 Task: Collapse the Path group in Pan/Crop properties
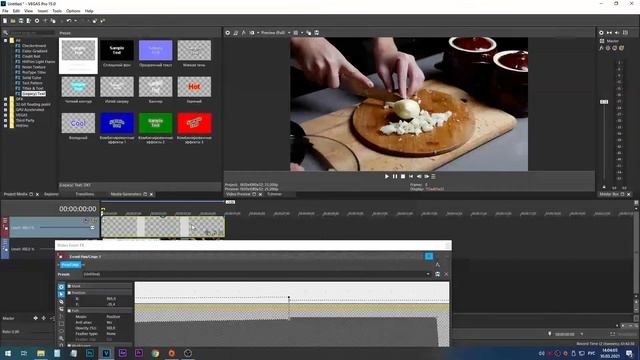(69, 311)
